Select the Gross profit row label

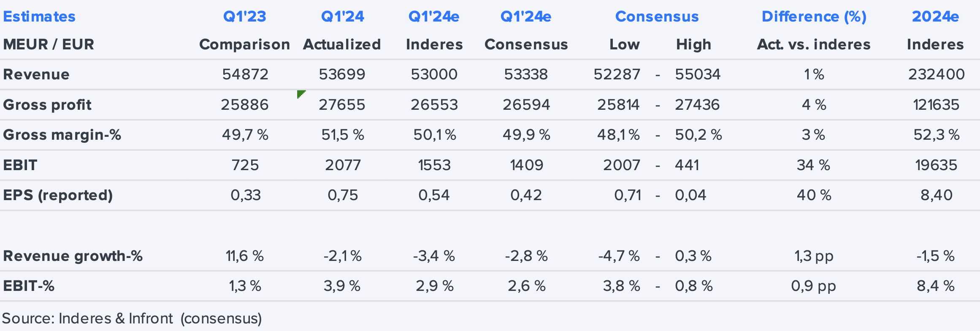coord(47,105)
